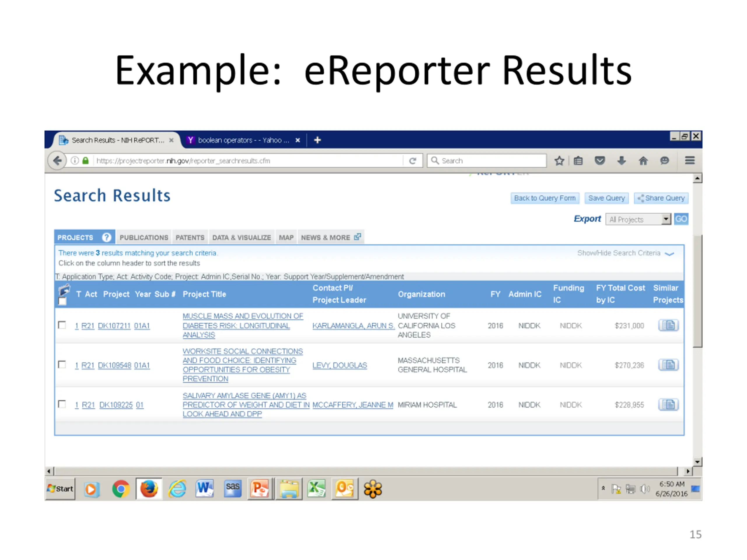747x560 pixels.
Task: Select the PROJECTS tab
Action: pos(84,237)
